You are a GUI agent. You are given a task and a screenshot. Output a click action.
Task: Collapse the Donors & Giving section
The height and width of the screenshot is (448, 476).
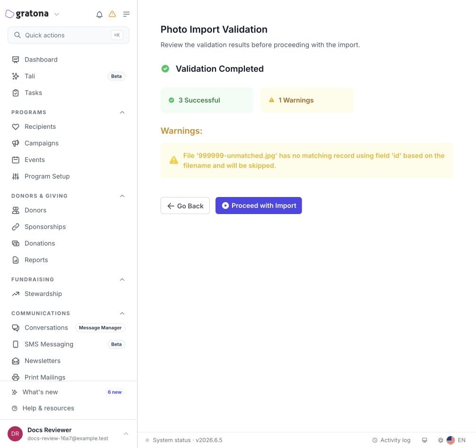tap(122, 196)
